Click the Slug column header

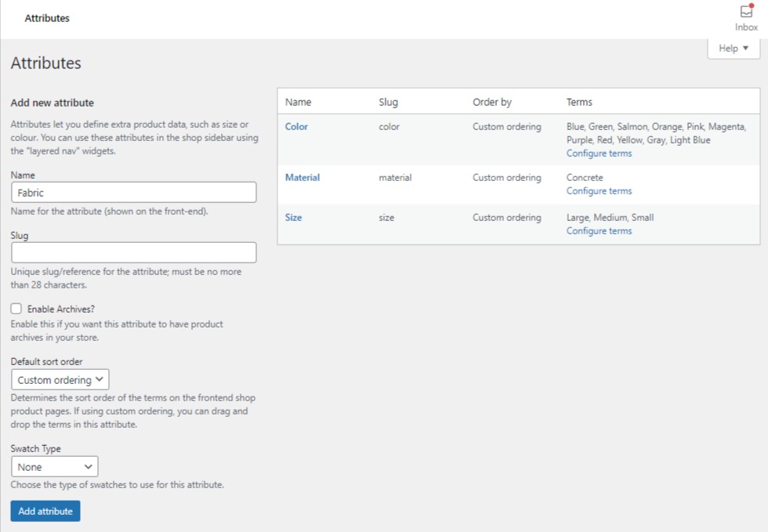click(x=388, y=102)
